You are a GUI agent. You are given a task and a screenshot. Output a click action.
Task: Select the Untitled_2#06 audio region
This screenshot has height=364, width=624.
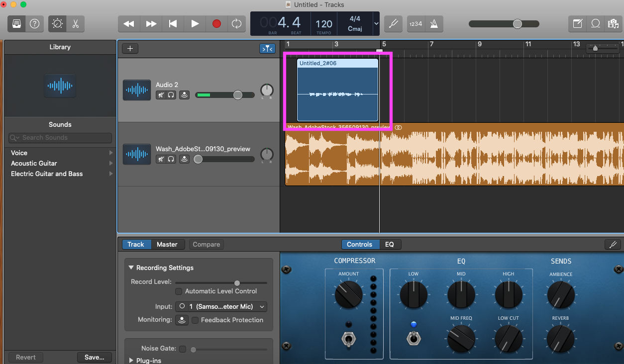coord(338,90)
